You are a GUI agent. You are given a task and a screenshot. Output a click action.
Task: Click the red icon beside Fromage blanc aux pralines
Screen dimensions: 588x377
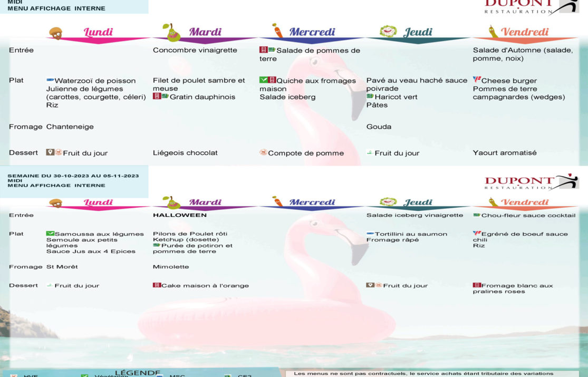[477, 285]
